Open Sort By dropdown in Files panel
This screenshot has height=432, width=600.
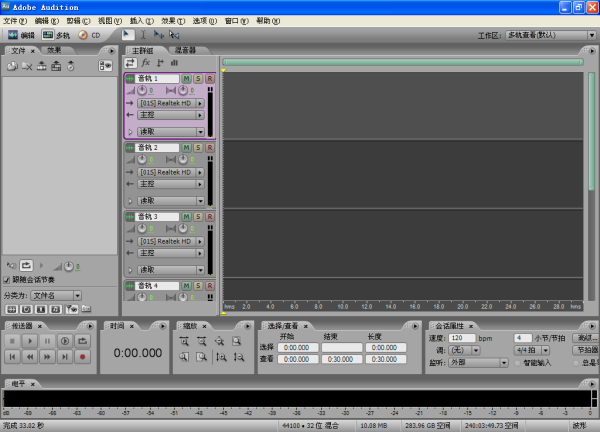coord(56,295)
